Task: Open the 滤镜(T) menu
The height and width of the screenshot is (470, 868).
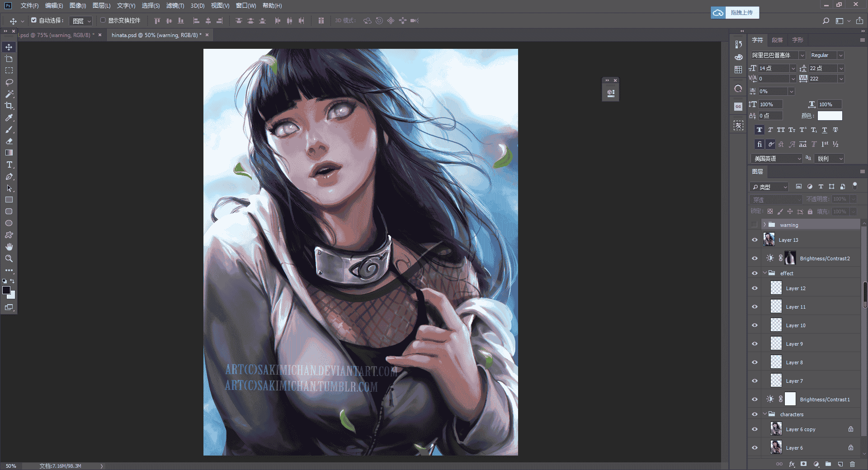Action: point(175,5)
